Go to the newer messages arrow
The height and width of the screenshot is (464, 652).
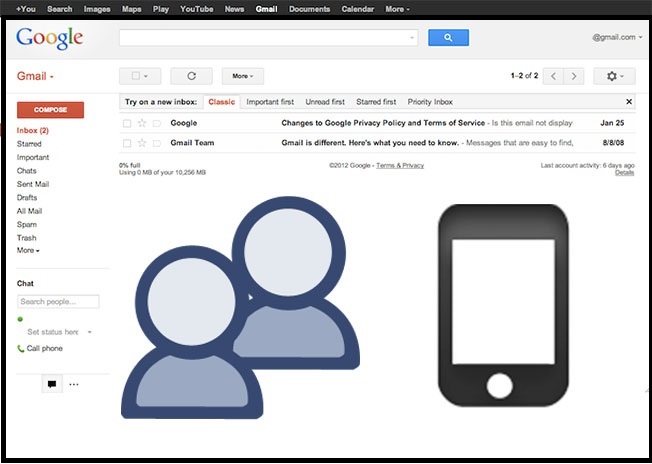point(553,76)
